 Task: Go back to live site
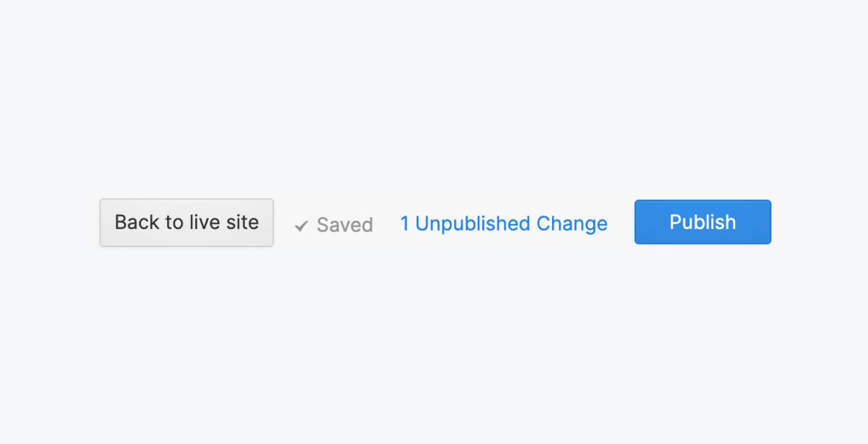186,223
